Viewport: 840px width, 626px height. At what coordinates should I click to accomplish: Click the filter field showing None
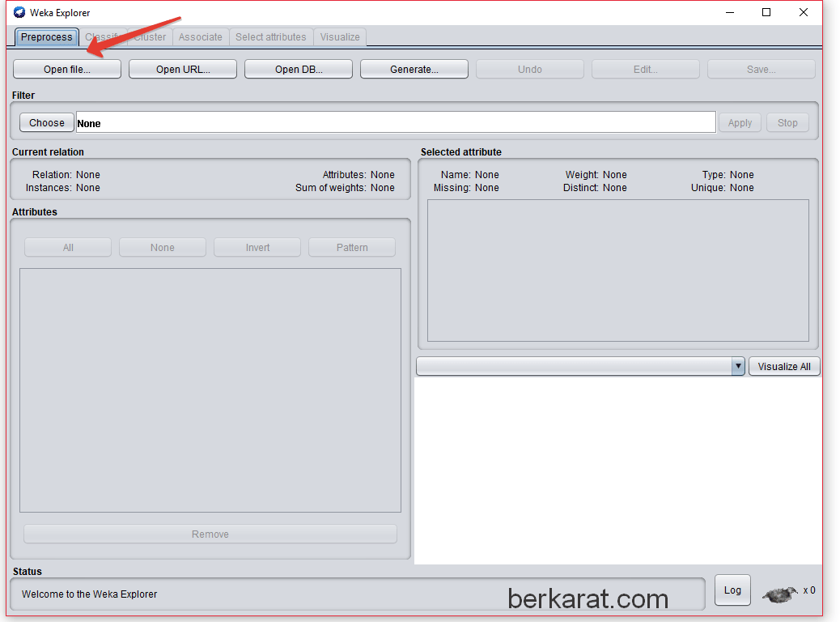coord(396,122)
